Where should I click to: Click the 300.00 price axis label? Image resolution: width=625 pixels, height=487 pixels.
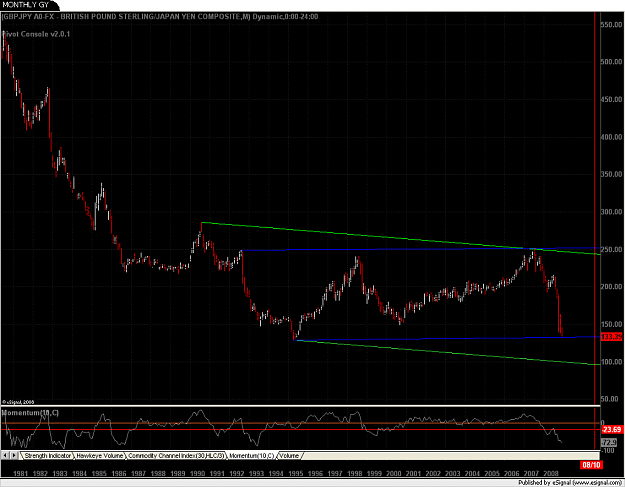pyautogui.click(x=611, y=212)
